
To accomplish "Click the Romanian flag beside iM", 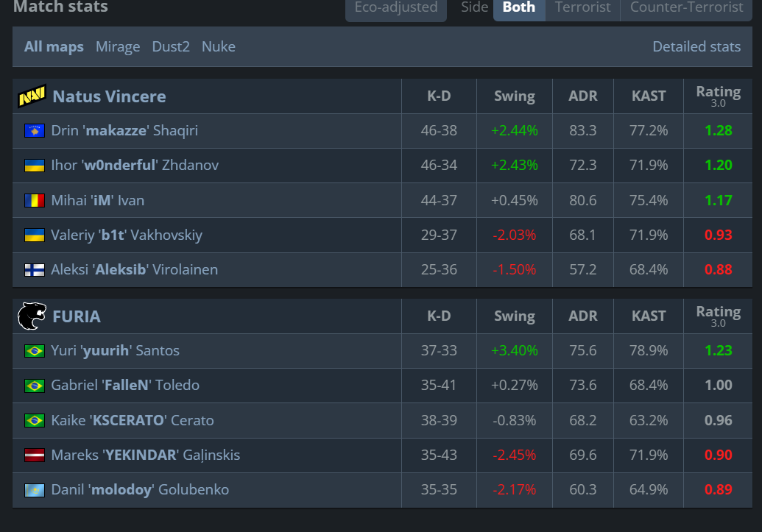I will (x=35, y=201).
